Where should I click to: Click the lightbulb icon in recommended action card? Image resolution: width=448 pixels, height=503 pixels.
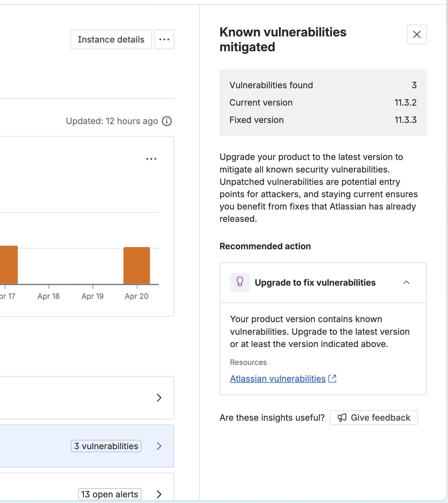tap(240, 283)
